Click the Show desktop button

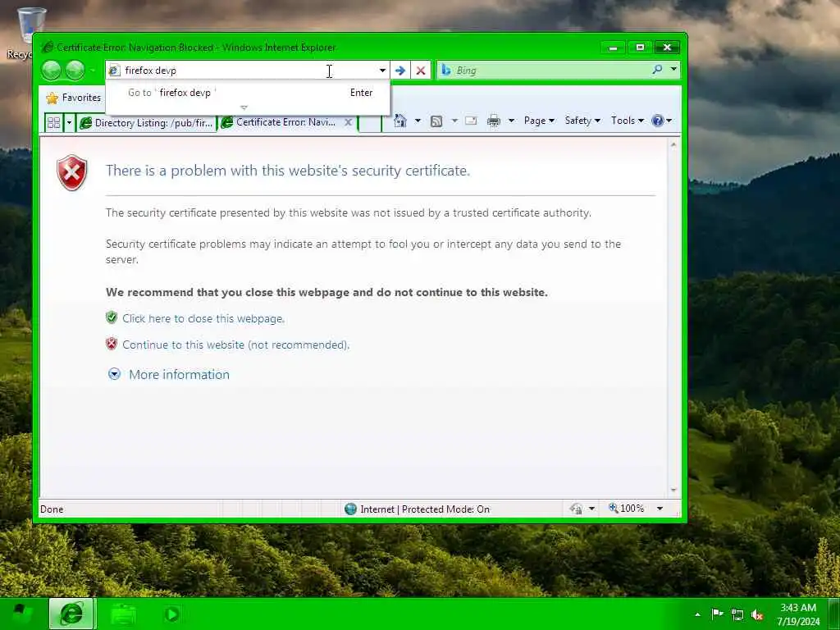click(x=834, y=614)
